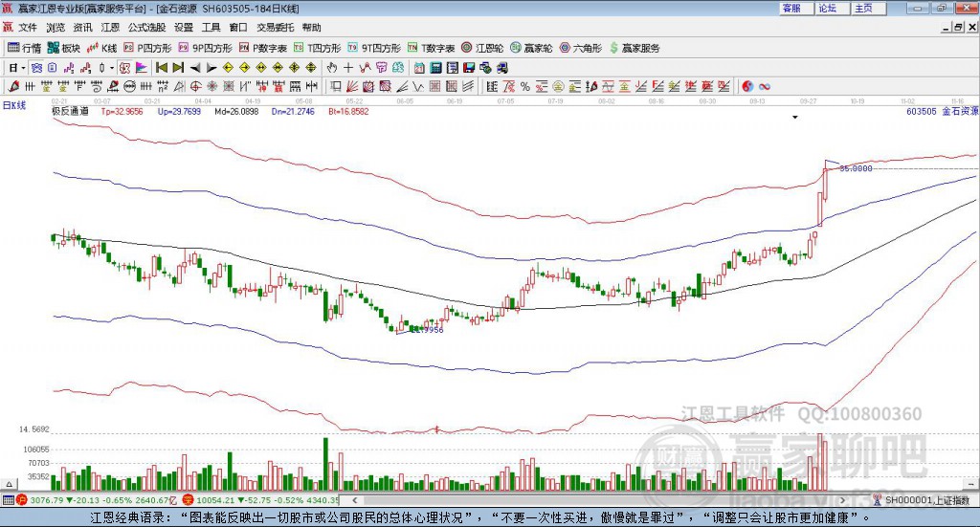Open the 赢家轮 wheel tool

click(531, 48)
